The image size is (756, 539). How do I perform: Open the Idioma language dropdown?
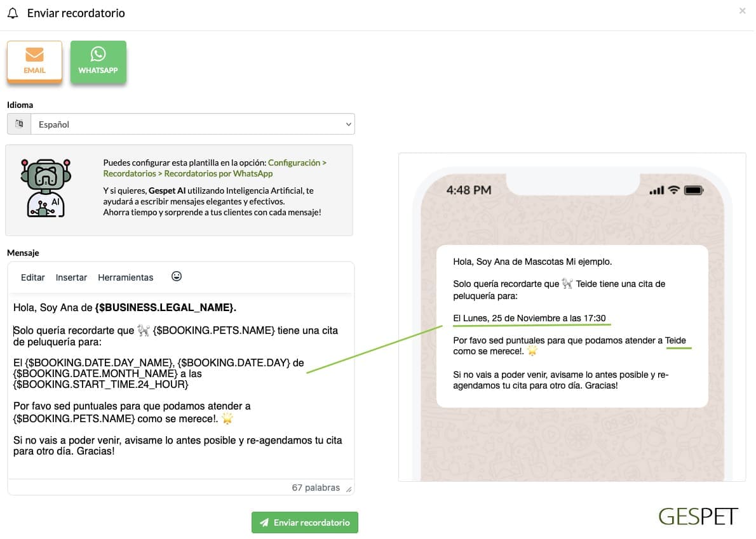(x=192, y=124)
